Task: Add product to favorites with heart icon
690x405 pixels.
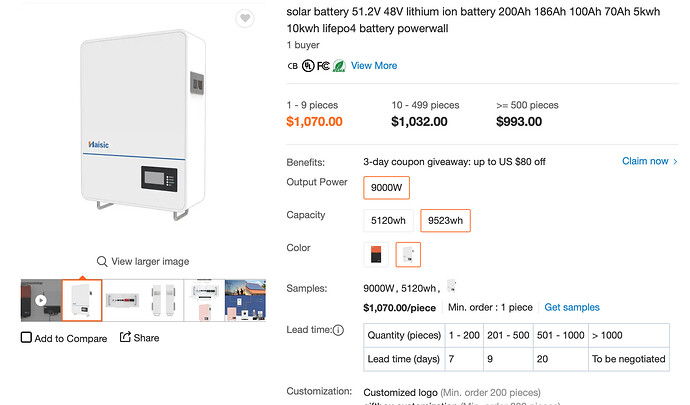Action: point(245,18)
